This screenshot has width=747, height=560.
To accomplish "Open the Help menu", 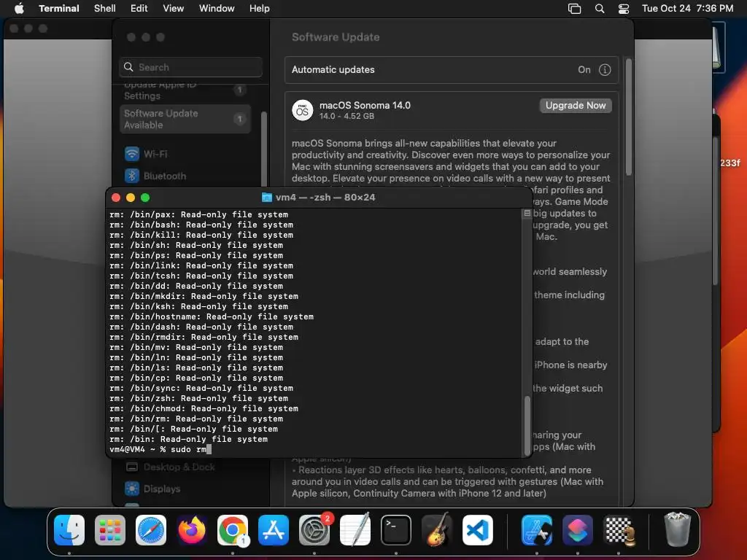I will point(259,8).
